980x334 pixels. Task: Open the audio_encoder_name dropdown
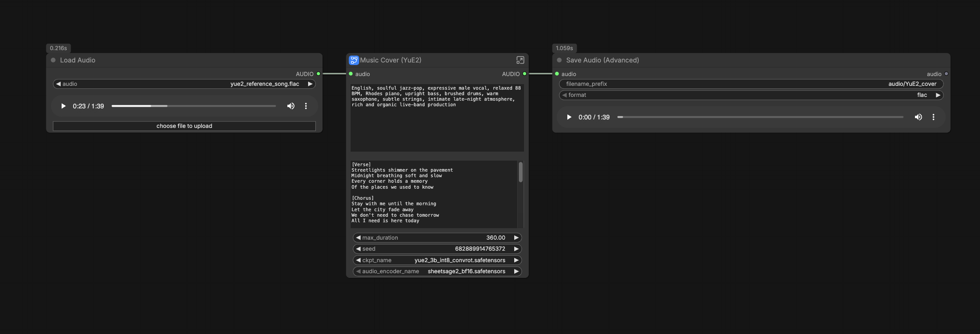tap(437, 272)
